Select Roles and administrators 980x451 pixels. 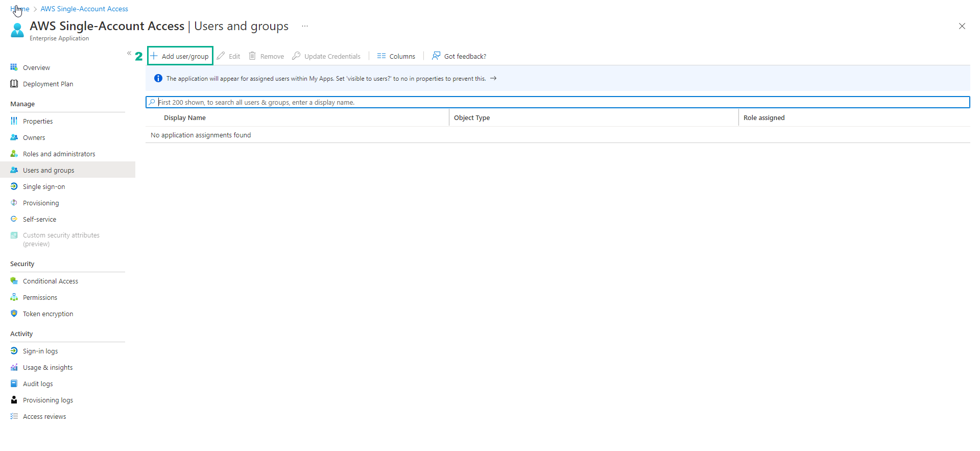[59, 154]
